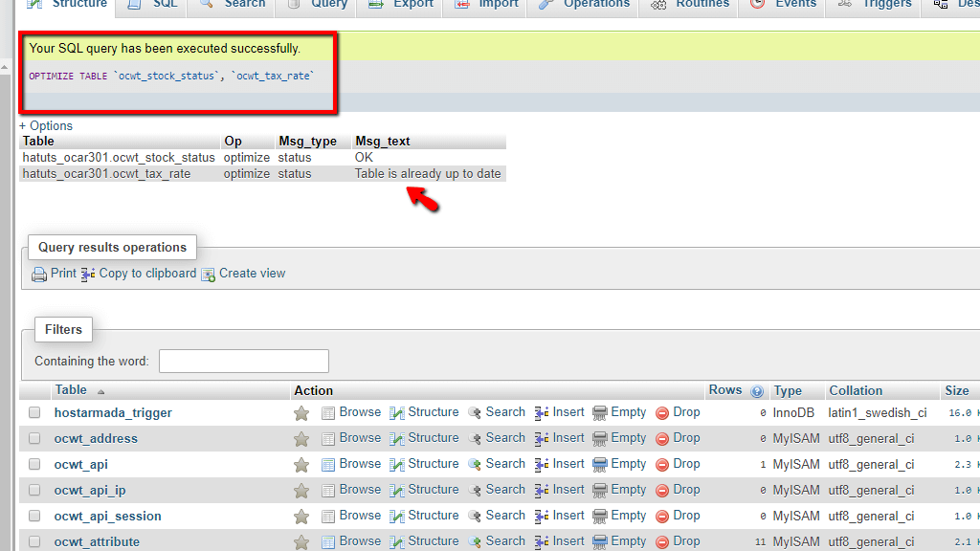Click the Structure icon for ocwt_attribute
This screenshot has height=551, width=980.
point(396,541)
